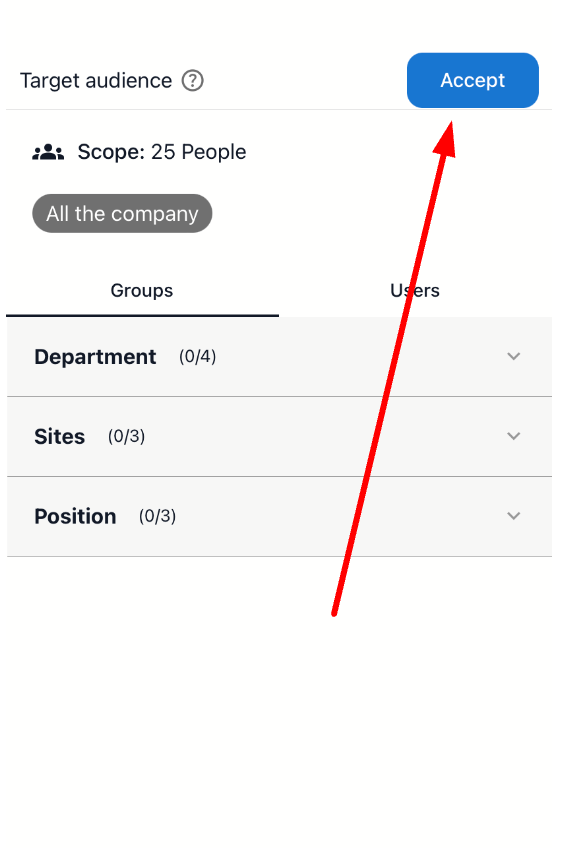The width and height of the screenshot is (564, 848).
Task: Open the Department group row
Action: (x=279, y=357)
